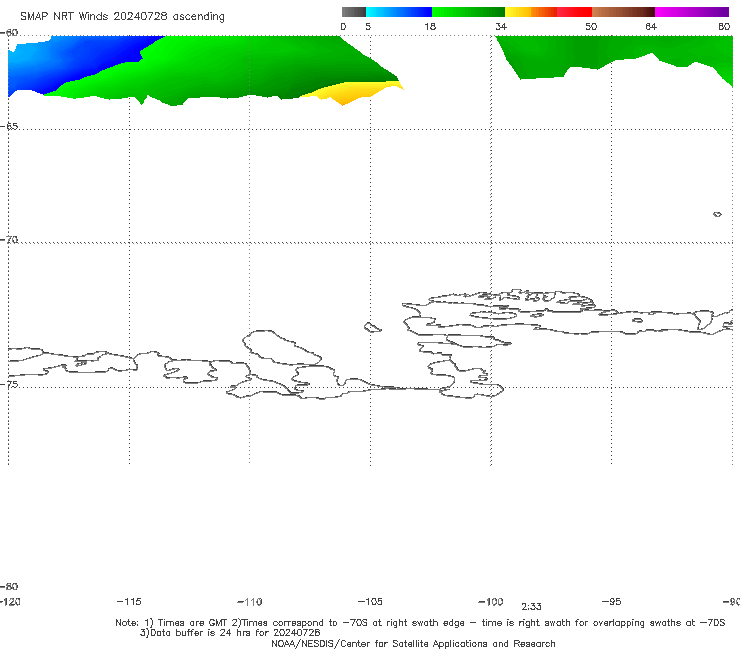Click the yellow-orange high-wind patch in swath
Viewport: 740px width, 650px height.
[354, 92]
